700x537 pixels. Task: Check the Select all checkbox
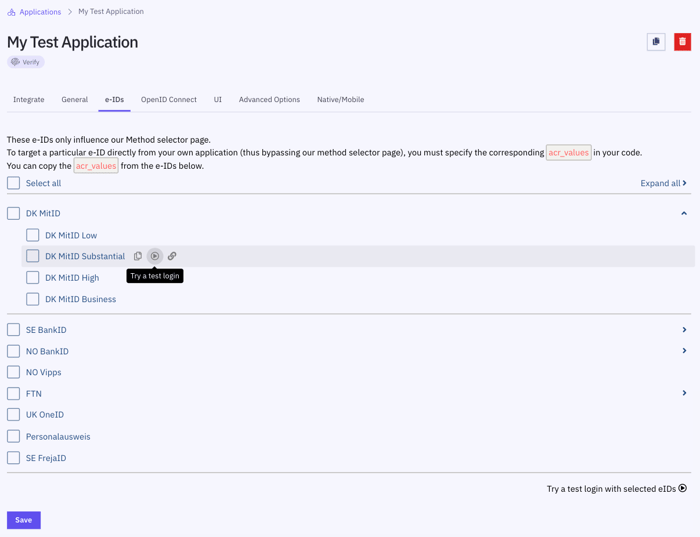coord(14,183)
